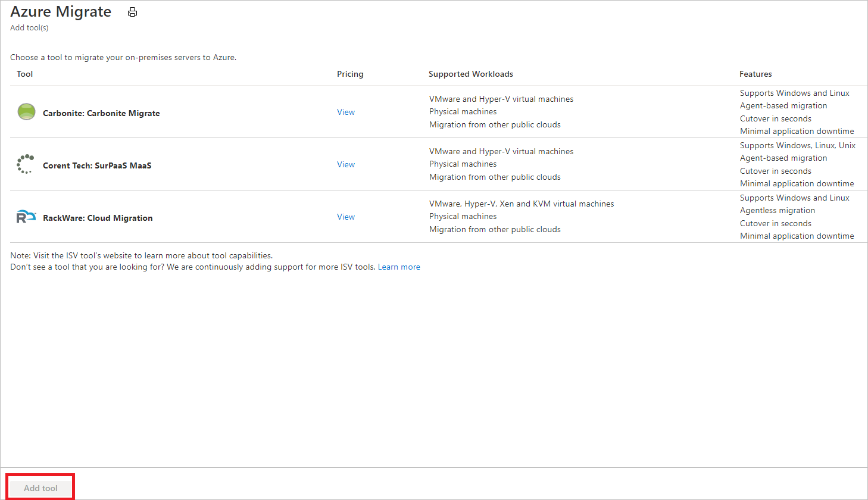
Task: Click the Agentless migration feature text
Action: [778, 210]
